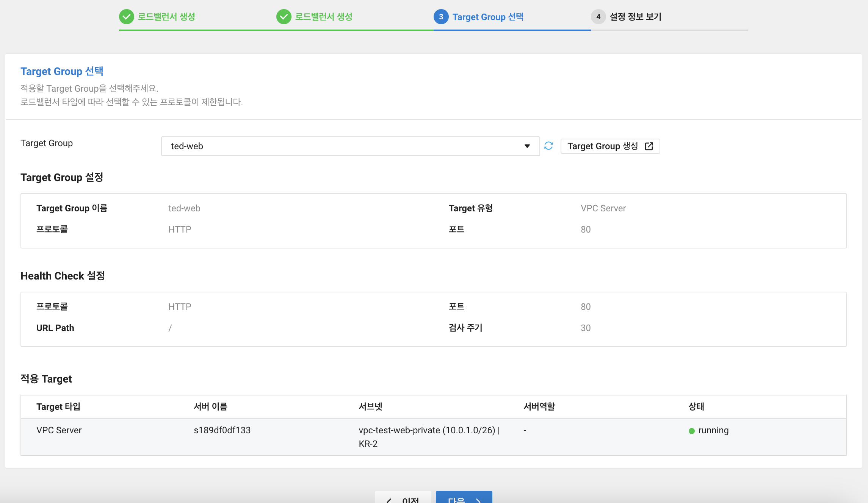Open the ted-web Target Group dropdown
The image size is (868, 503).
coord(350,146)
